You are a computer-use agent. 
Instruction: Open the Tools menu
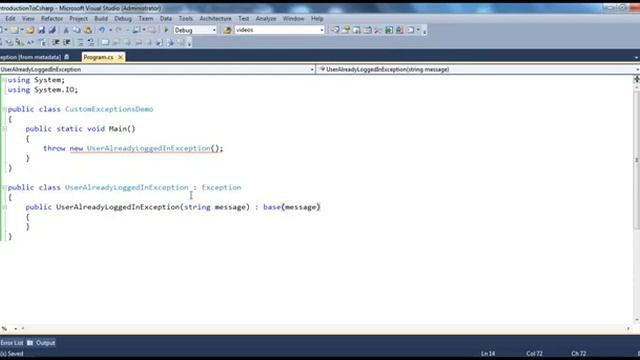[185, 19]
